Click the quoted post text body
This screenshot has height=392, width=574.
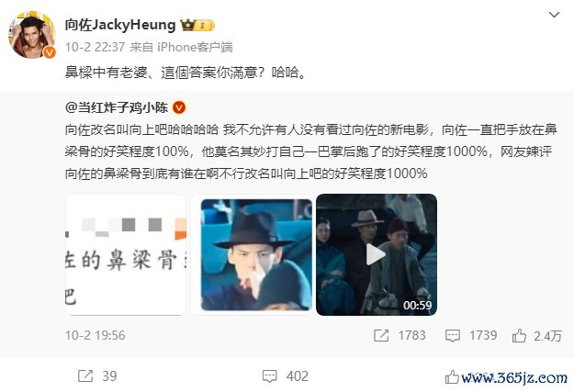[311, 151]
